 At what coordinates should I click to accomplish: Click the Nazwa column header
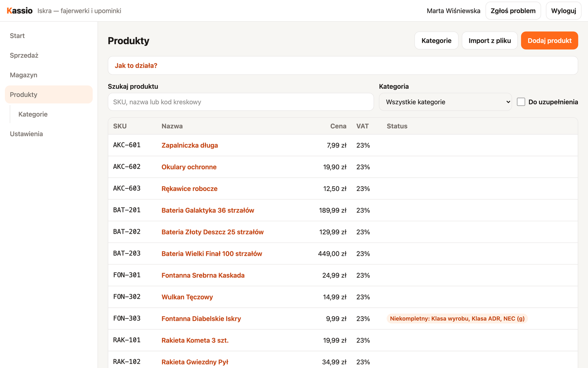172,126
